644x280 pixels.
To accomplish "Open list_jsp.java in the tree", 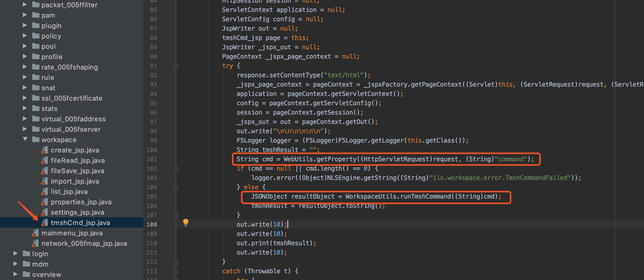I will (69, 192).
